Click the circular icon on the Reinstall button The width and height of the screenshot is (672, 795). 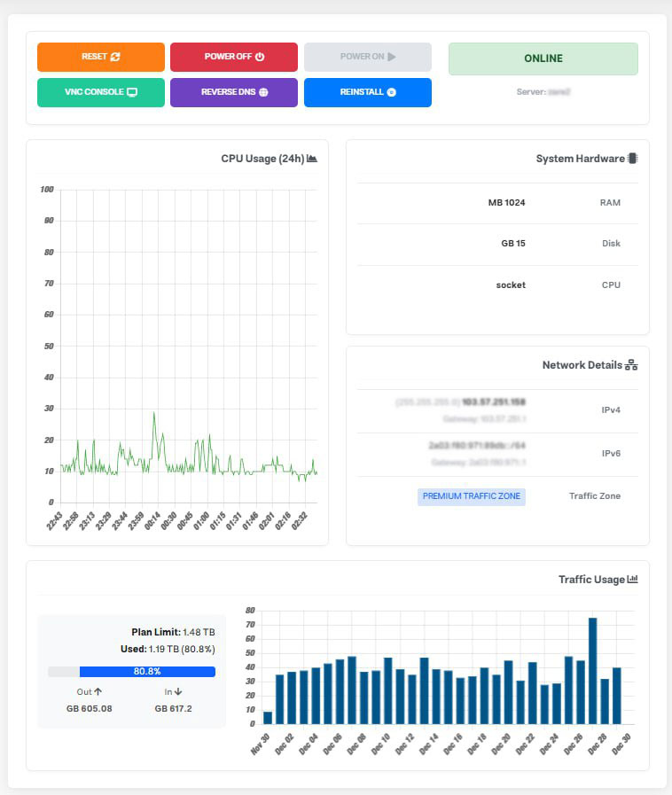[391, 92]
